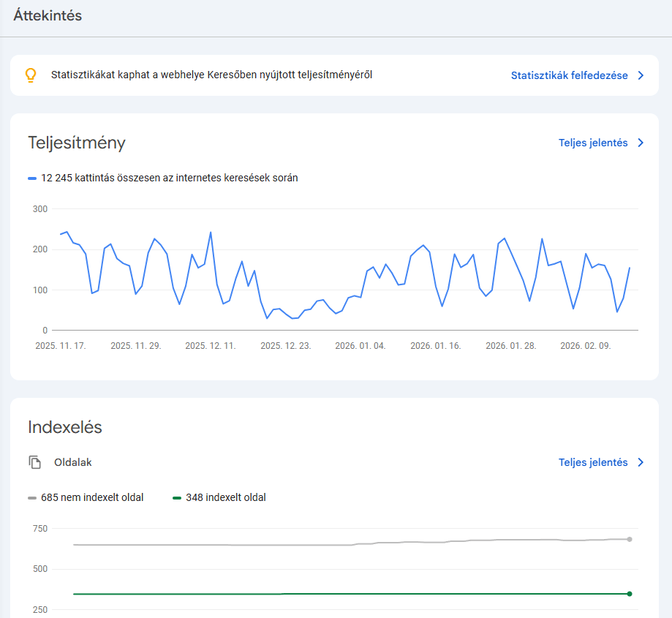Open Teljes jelentés via the Indexelés chevron
Viewport: 672px width, 618px height.
(641, 462)
